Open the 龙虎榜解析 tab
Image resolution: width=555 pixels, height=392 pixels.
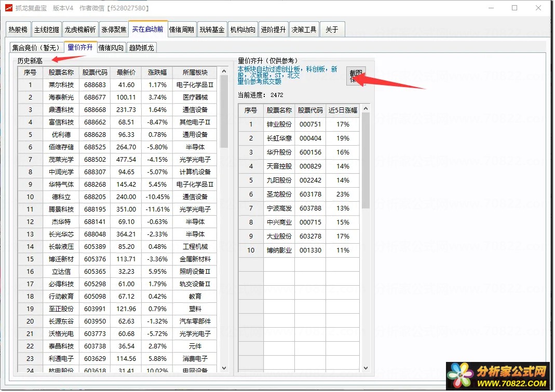(x=80, y=30)
